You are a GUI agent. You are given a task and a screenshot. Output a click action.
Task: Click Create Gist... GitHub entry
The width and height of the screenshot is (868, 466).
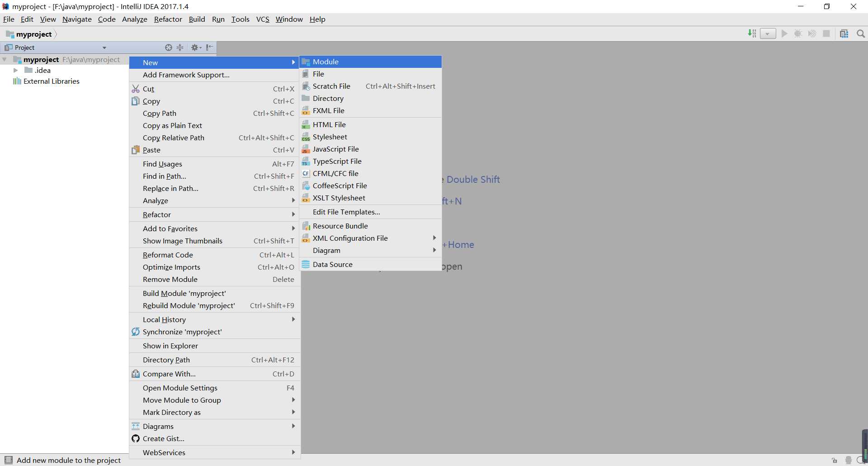[215, 439]
